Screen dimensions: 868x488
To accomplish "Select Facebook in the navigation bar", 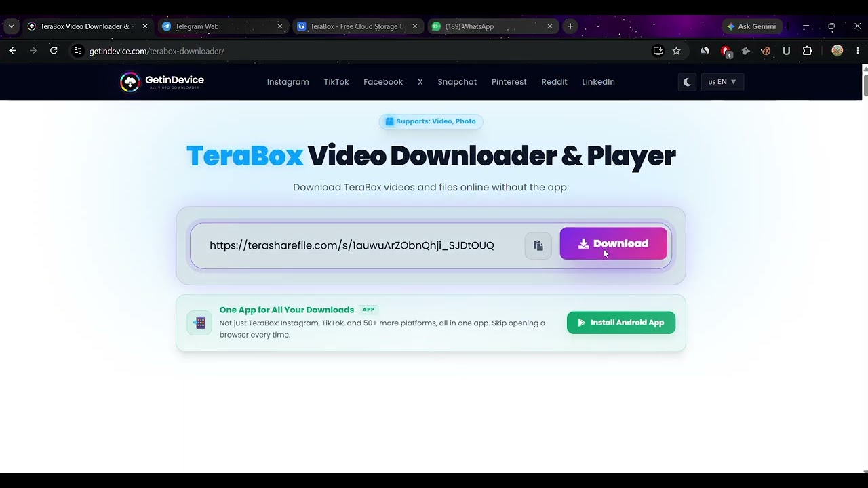I will coord(383,82).
